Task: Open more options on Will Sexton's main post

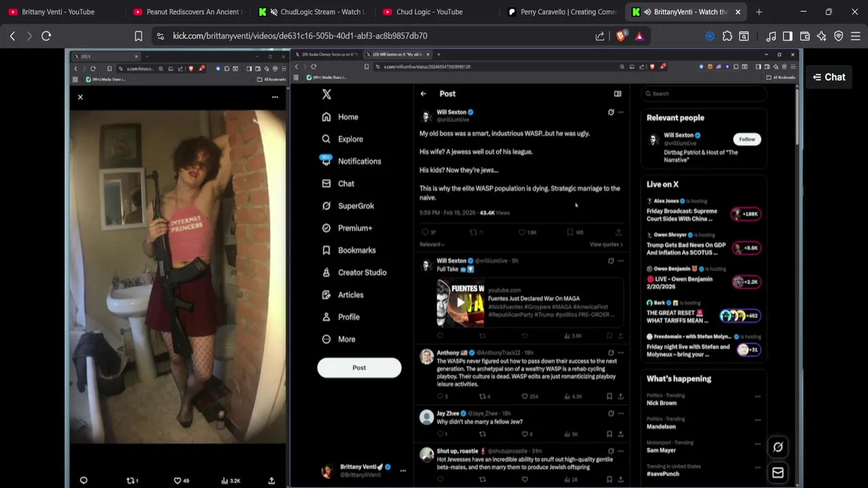Action: tap(620, 113)
